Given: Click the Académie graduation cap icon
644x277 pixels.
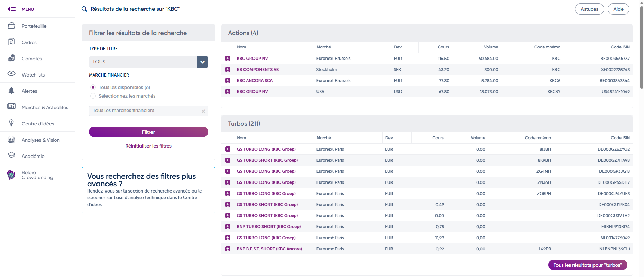Looking at the screenshot, I should (11, 155).
